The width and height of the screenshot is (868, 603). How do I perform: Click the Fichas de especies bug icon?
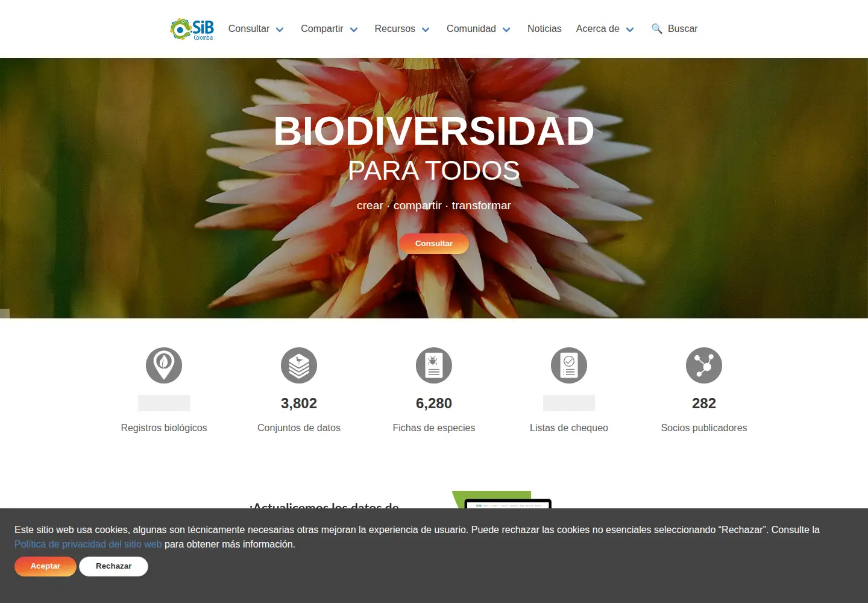pos(434,365)
